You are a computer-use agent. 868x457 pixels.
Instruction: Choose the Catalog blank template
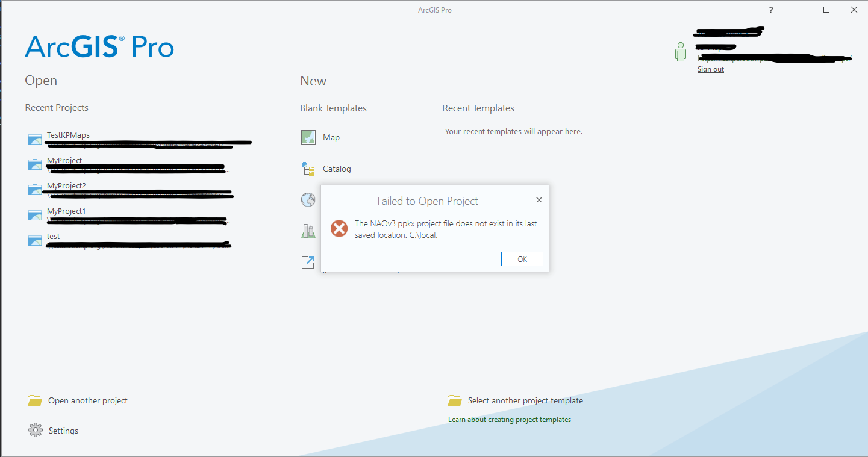click(x=326, y=169)
